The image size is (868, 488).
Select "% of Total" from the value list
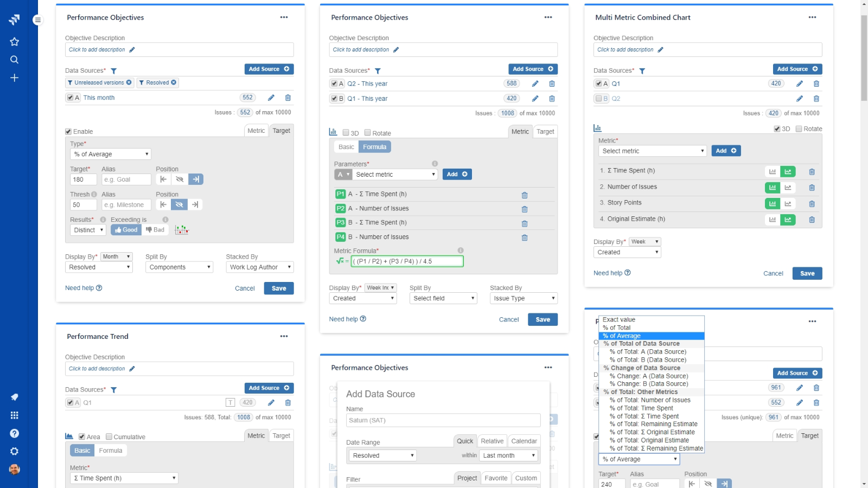pos(617,328)
